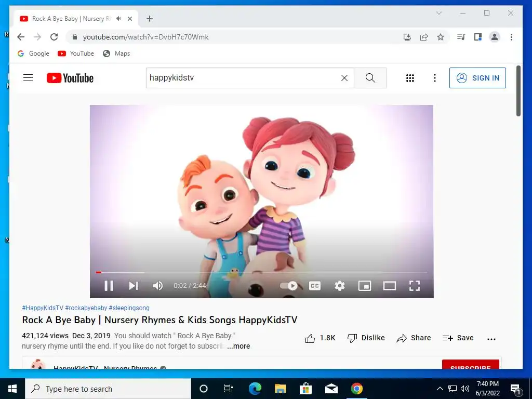Viewport: 532px width, 399px height.
Task: Go back in Chrome
Action: (x=21, y=37)
